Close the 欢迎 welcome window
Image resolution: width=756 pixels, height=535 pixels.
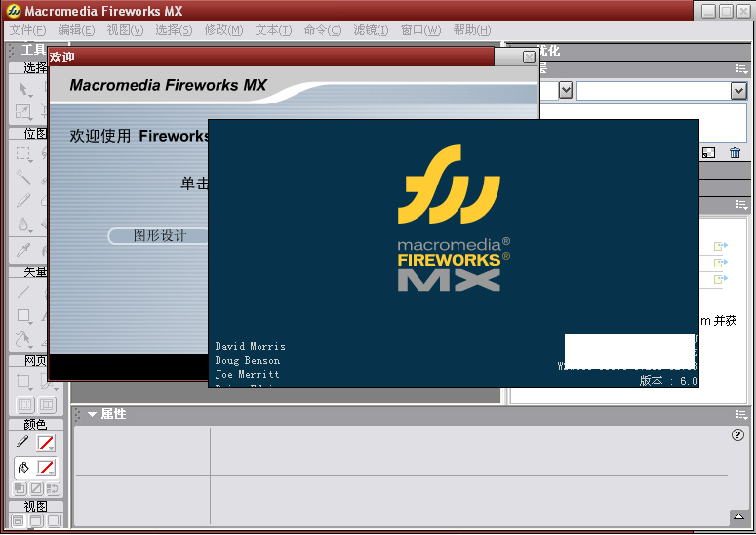click(529, 58)
